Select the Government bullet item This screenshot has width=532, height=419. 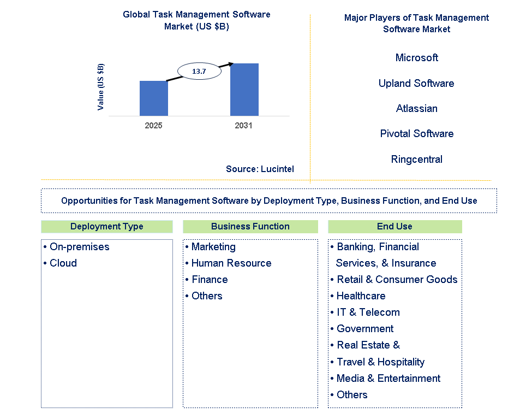click(x=362, y=329)
